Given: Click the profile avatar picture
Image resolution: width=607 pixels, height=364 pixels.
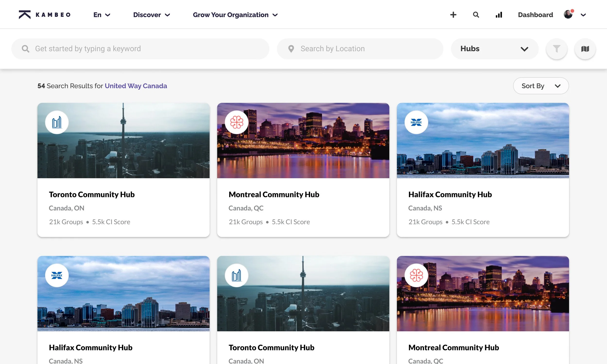Looking at the screenshot, I should point(568,14).
